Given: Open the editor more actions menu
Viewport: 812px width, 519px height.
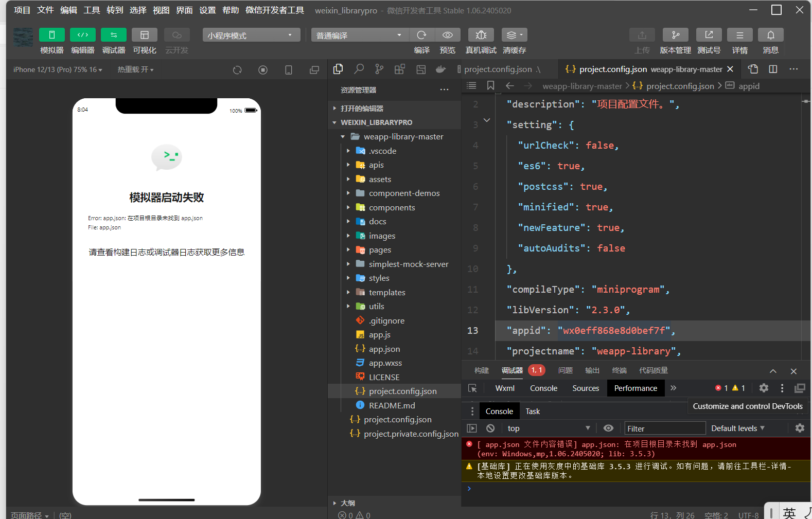Looking at the screenshot, I should [x=793, y=69].
